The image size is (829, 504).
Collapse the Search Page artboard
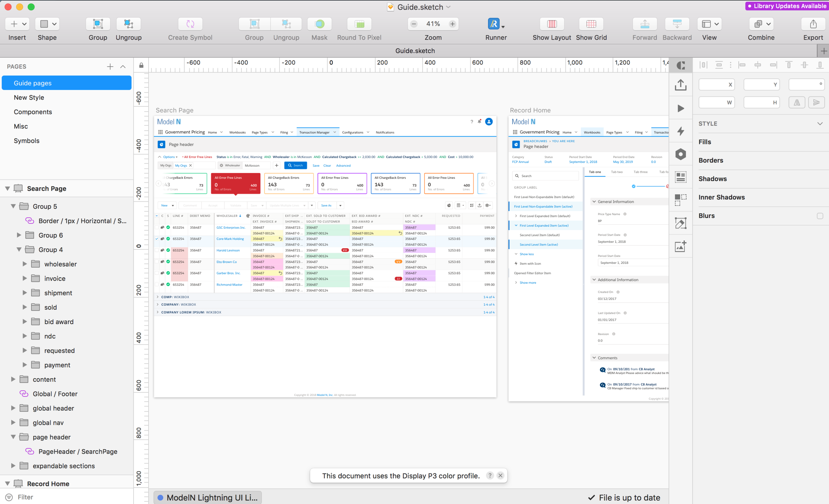point(7,189)
